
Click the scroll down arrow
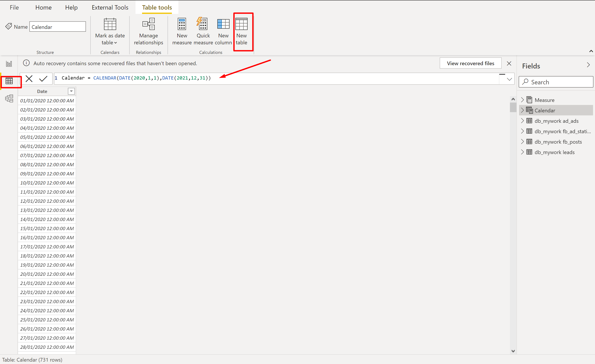point(513,351)
